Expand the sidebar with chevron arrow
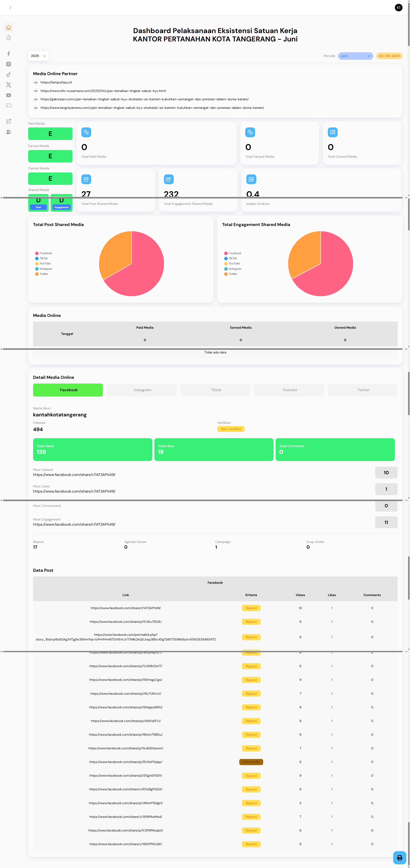 click(x=10, y=7)
